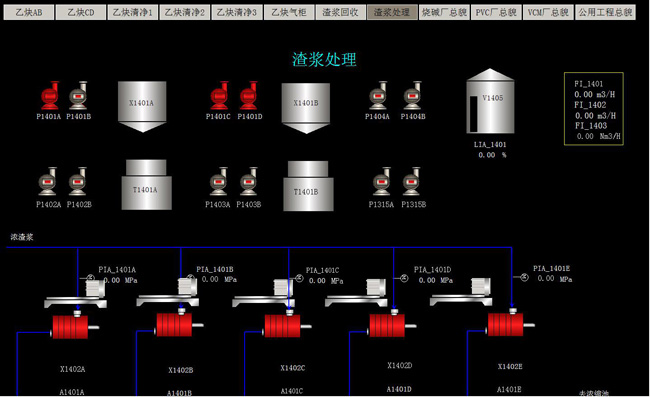Open pump P1404A icon
This screenshot has height=397, width=650.
(378, 96)
